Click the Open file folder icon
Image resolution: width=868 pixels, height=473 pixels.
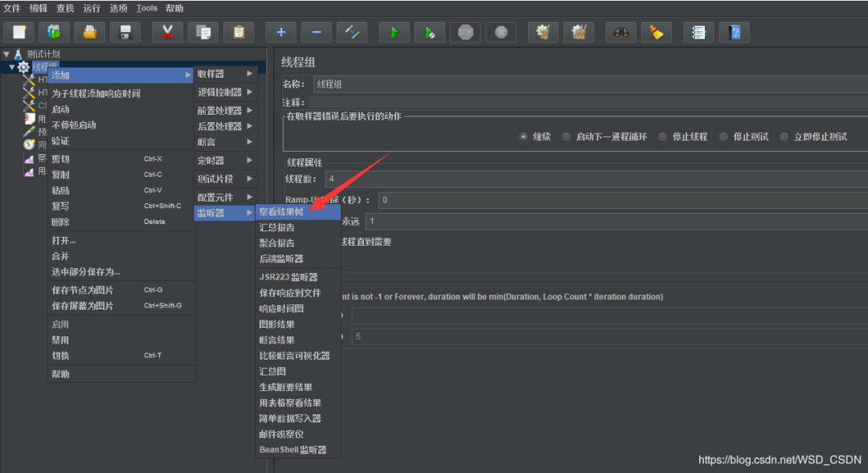tap(90, 33)
